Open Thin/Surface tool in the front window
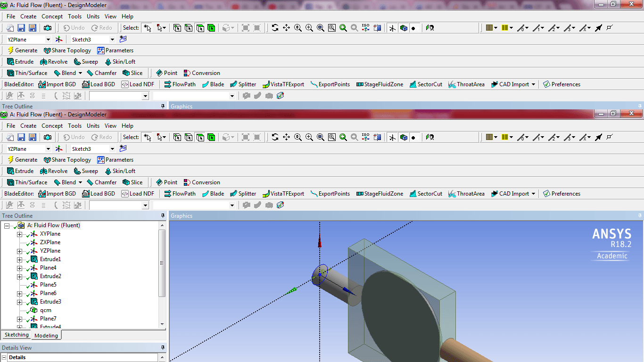 click(x=27, y=182)
